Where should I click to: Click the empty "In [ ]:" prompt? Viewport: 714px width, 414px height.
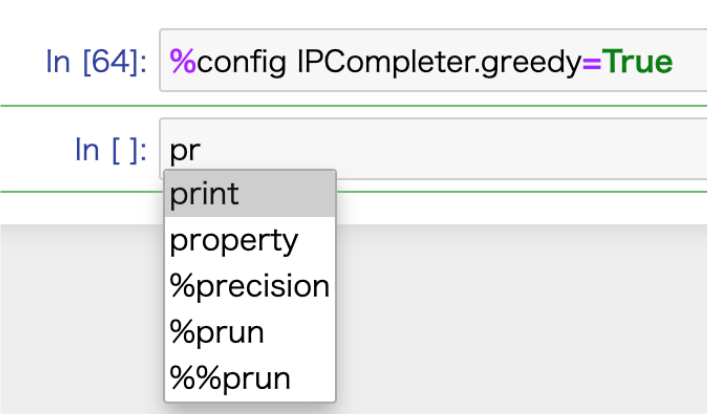(x=111, y=150)
